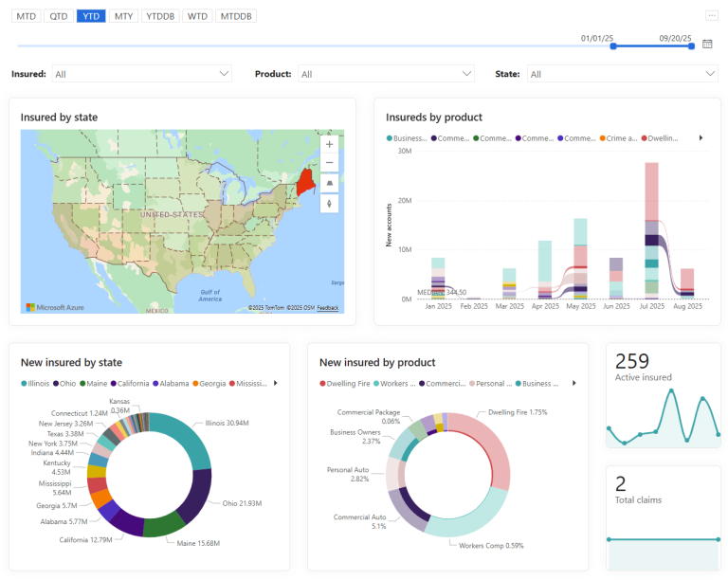
Task: Click the map compass rotation icon
Action: (329, 203)
